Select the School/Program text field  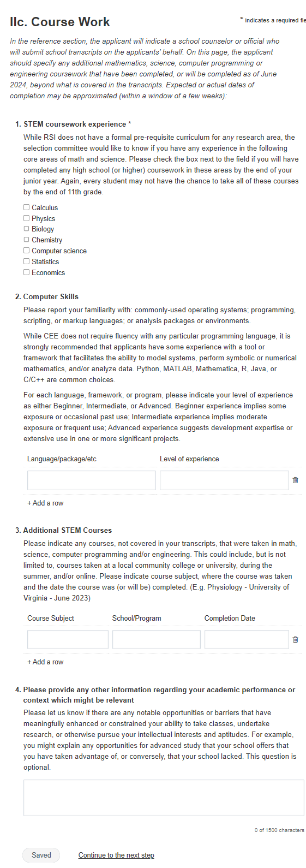pyautogui.click(x=157, y=639)
